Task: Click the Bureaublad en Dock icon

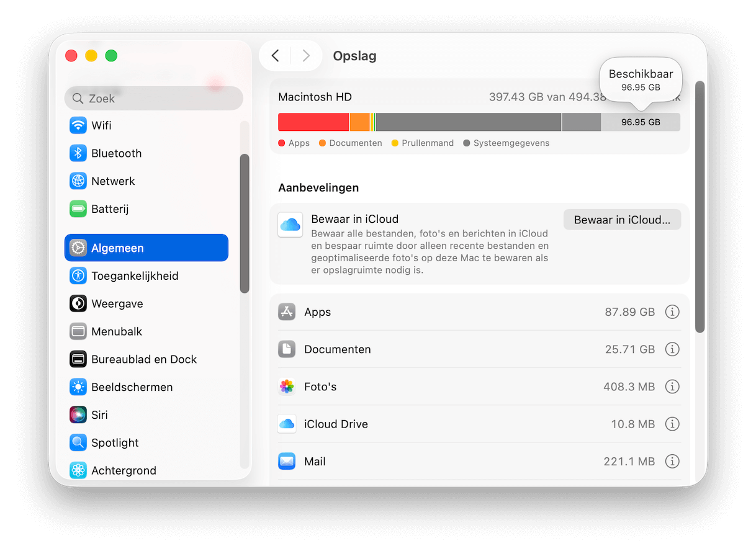Action: 78,359
